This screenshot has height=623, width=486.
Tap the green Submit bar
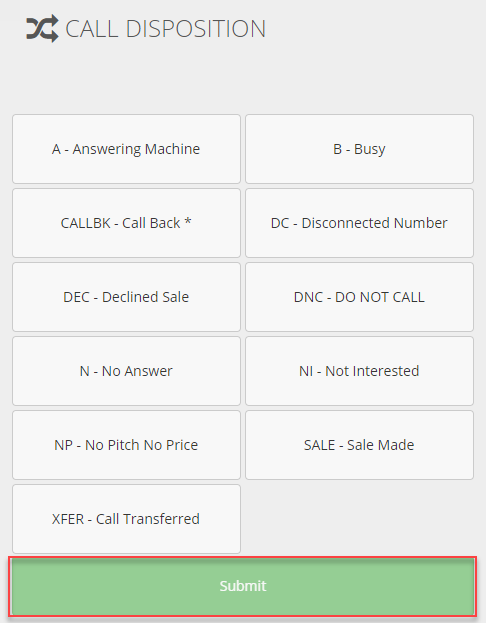[x=242, y=586]
